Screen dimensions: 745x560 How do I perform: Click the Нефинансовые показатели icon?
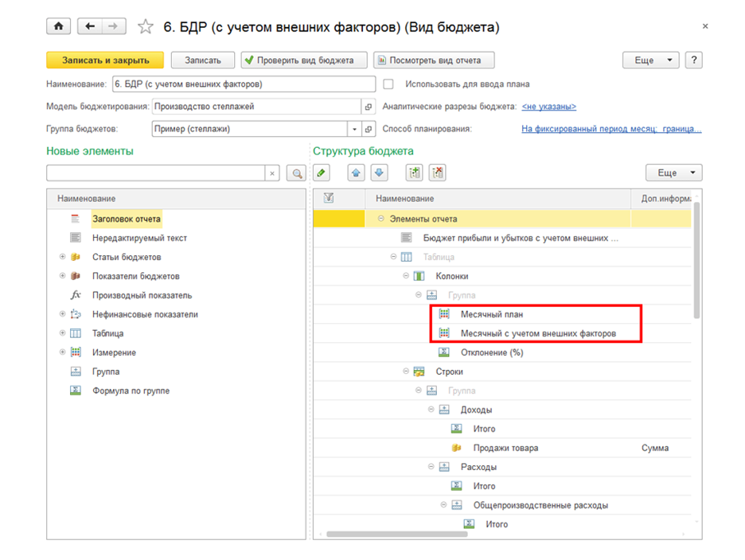tap(75, 314)
